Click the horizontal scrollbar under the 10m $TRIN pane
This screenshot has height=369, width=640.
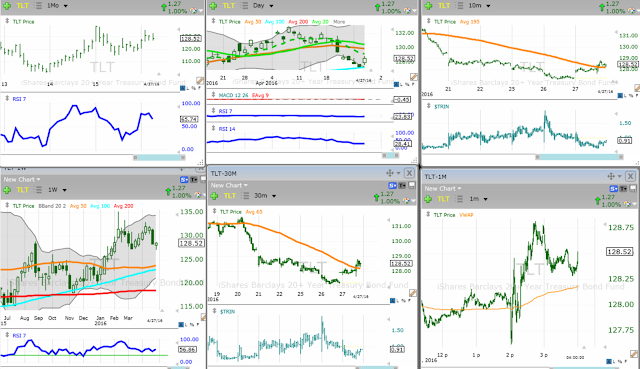click(x=580, y=157)
